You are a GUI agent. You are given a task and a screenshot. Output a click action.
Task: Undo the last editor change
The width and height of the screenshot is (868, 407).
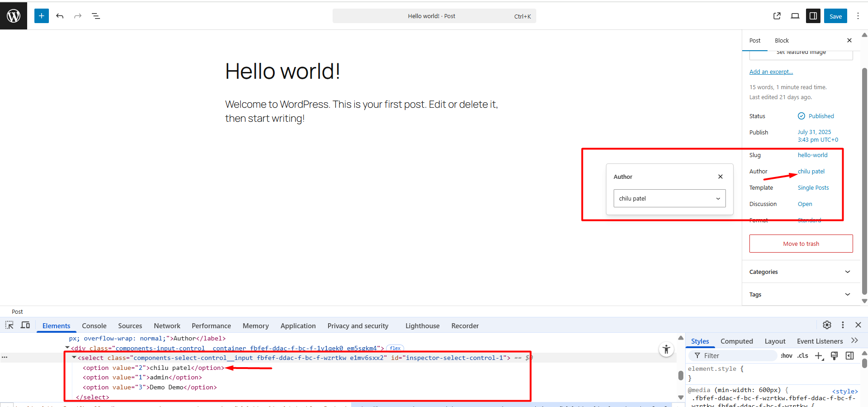click(x=60, y=16)
